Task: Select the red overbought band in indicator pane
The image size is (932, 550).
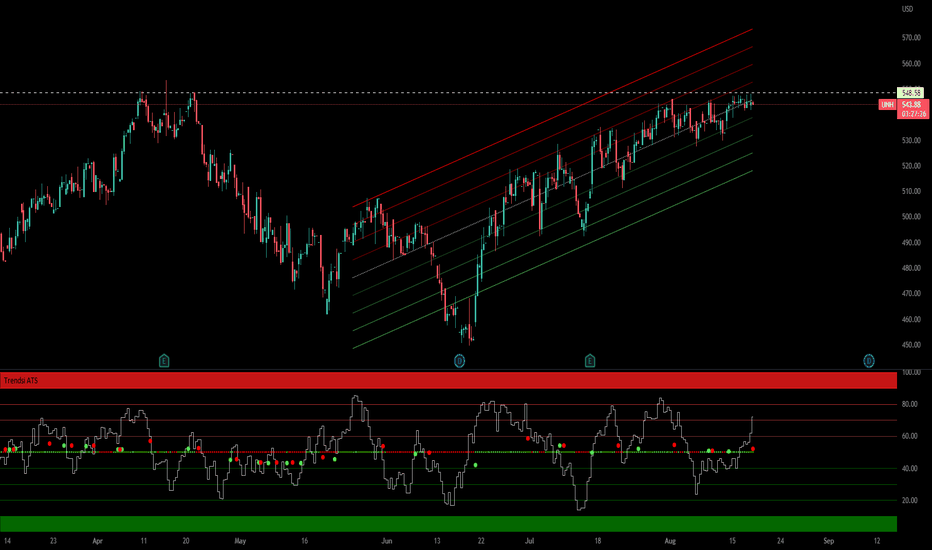Action: point(448,381)
